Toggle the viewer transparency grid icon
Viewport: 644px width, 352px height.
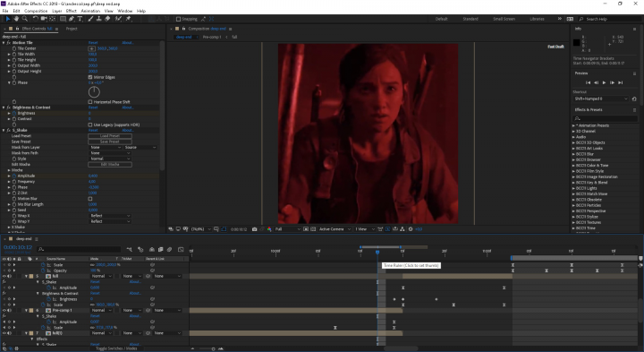coord(313,229)
